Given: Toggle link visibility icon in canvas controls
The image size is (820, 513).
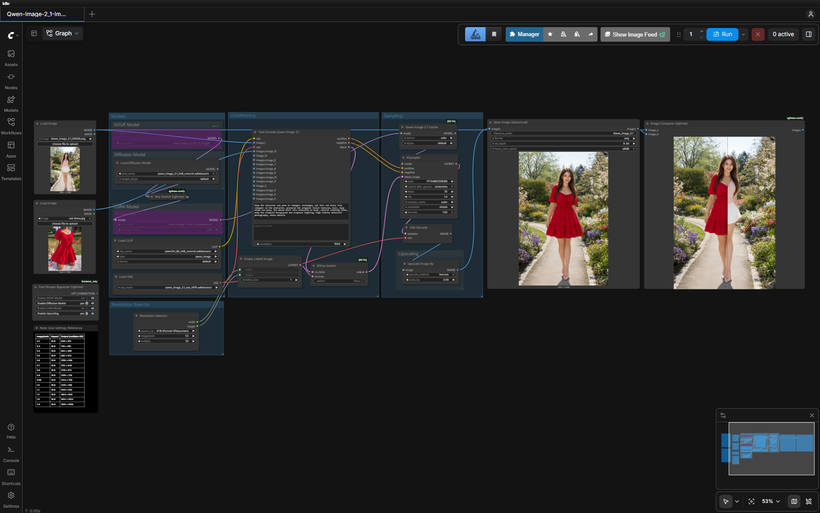Looking at the screenshot, I should click(x=808, y=501).
